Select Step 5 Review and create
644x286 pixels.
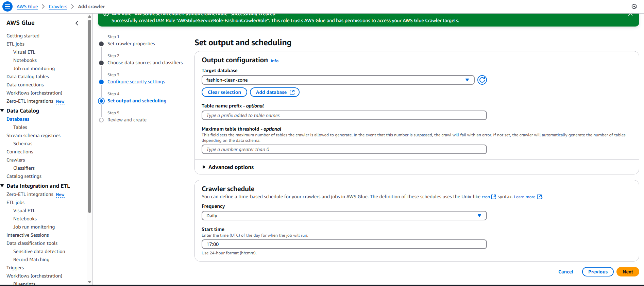127,120
